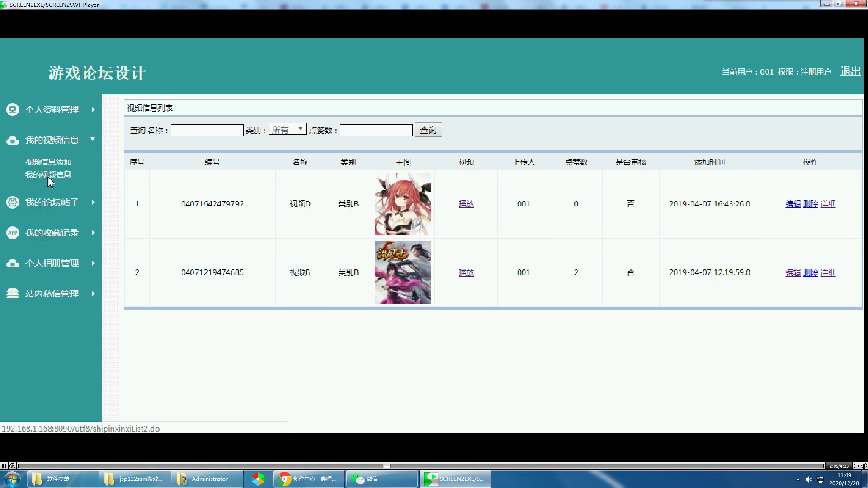Screen dimensions: 868x488
Task: Expand 我的论坛帖子 with its arrow
Action: point(94,202)
